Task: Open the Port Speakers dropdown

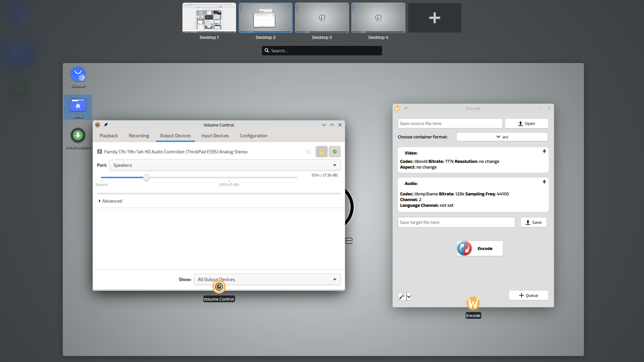Action: 225,165
